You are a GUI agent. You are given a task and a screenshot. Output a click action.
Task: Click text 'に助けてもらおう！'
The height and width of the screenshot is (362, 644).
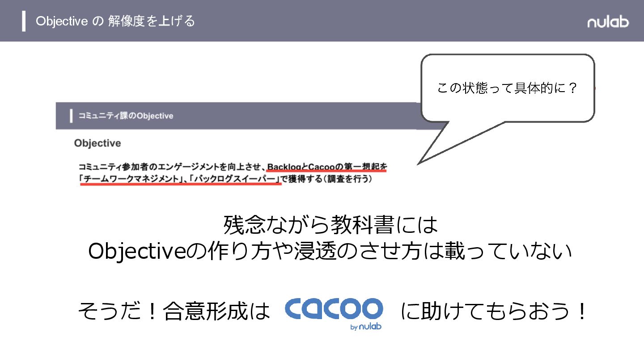[493, 311]
